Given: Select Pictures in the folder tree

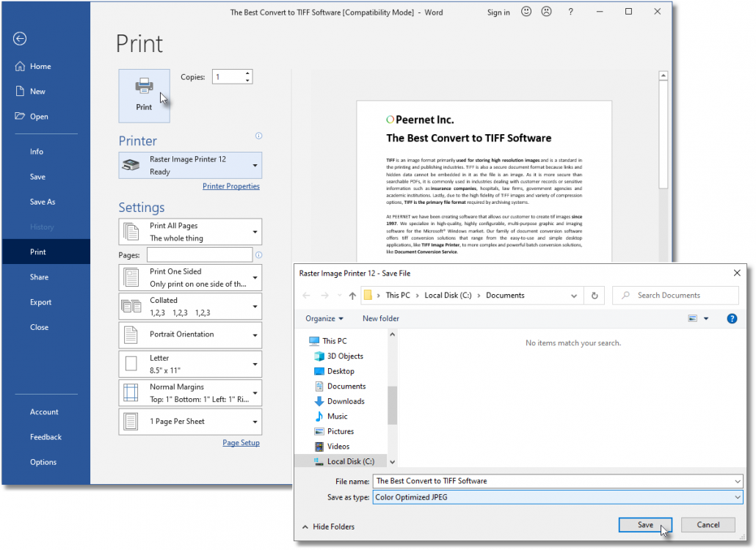Looking at the screenshot, I should pyautogui.click(x=334, y=431).
